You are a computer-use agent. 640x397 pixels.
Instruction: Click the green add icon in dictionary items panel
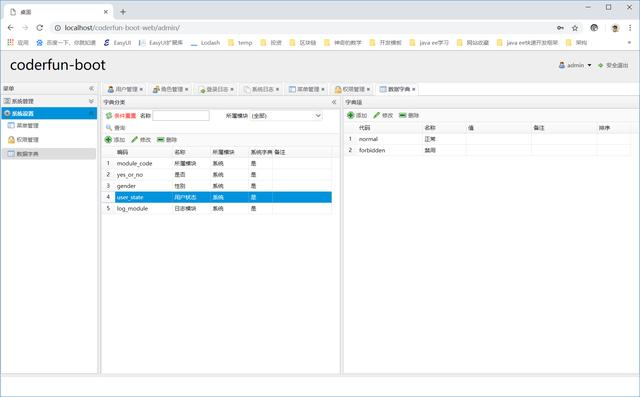(x=351, y=115)
